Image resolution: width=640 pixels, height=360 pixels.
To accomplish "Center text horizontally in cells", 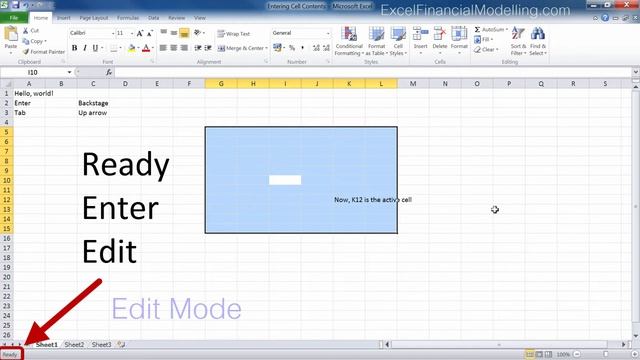I will click(174, 48).
